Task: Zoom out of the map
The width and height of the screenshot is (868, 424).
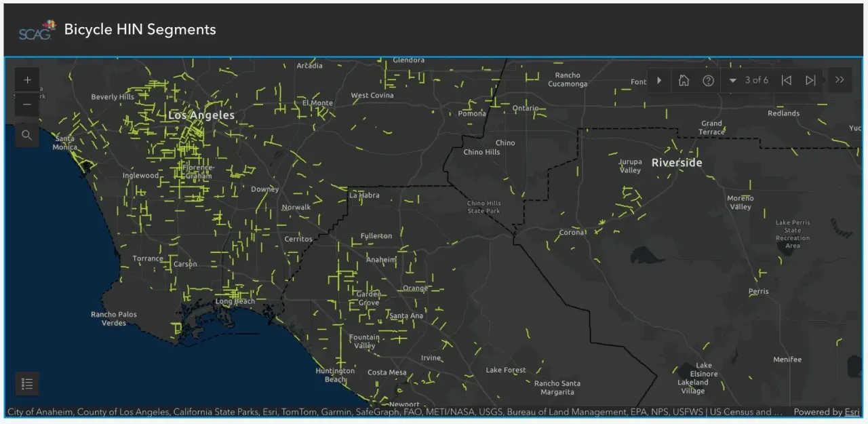Action: tap(27, 104)
